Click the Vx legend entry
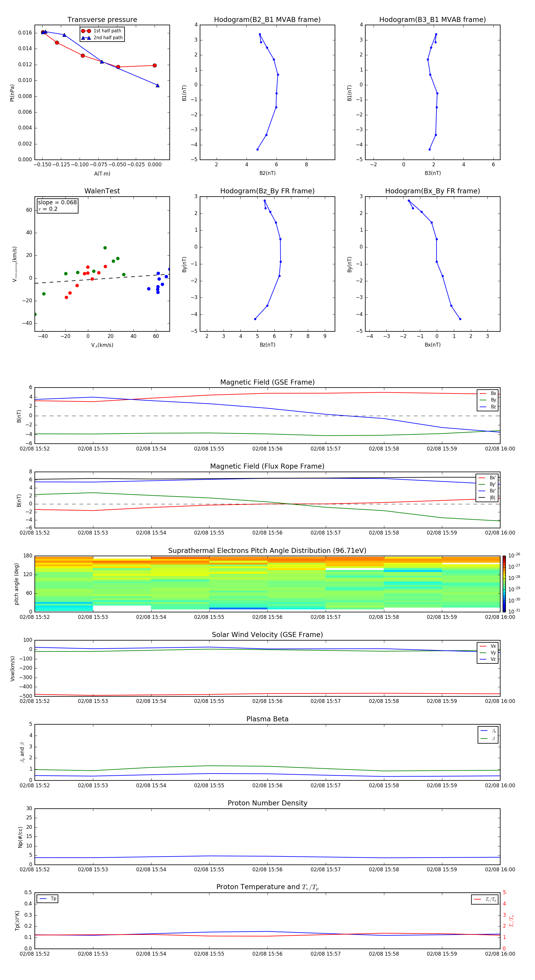Screen dimensions: 535x980 pos(488,647)
